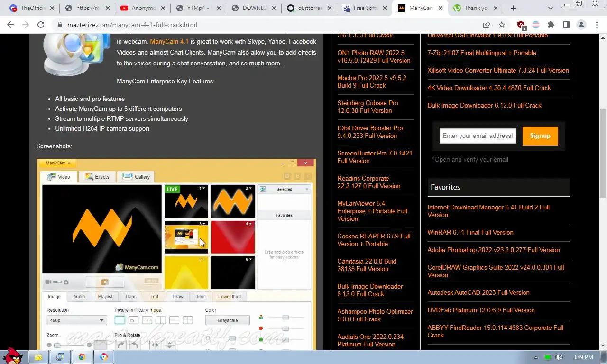The image size is (607, 364).
Task: Go back to the previous page
Action: tap(10, 25)
